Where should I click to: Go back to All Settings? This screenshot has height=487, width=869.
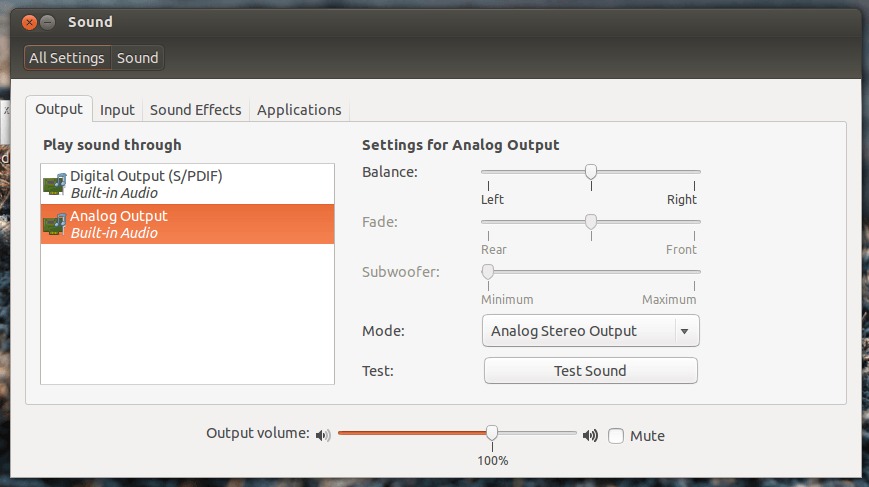[x=67, y=58]
